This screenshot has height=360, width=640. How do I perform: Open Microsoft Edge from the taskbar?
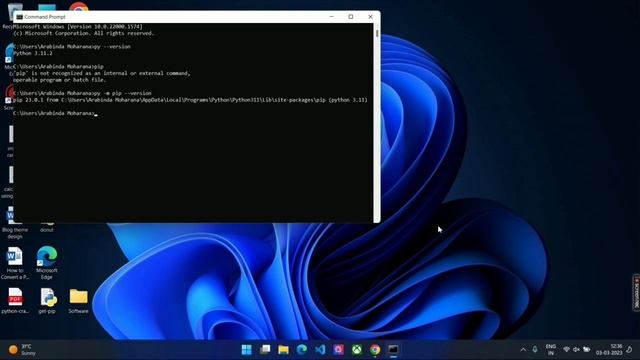[302, 350]
